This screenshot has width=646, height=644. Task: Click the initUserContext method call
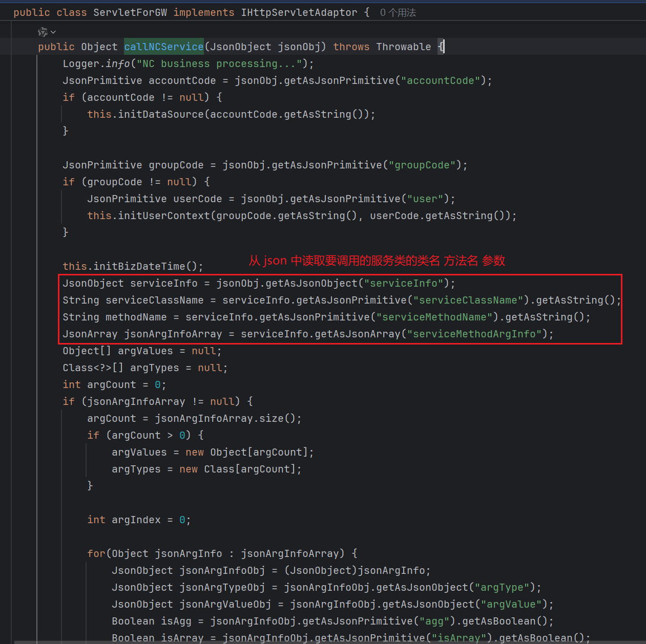163,216
